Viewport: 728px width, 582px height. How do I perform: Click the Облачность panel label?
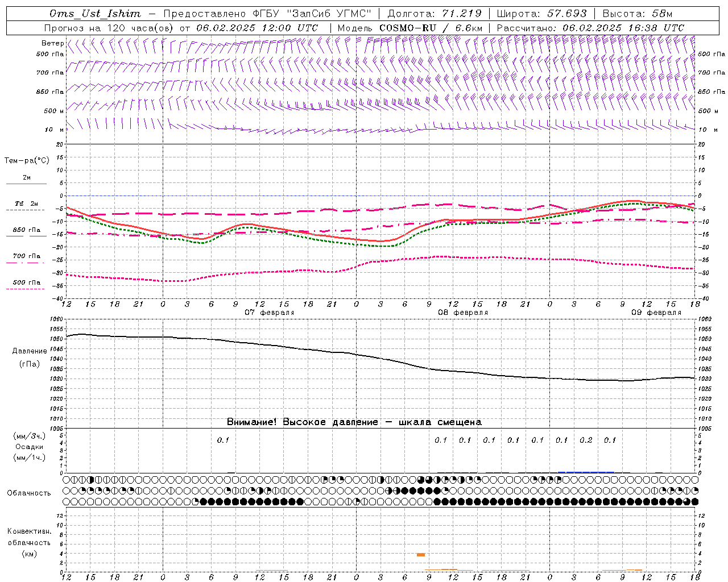pos(29,493)
